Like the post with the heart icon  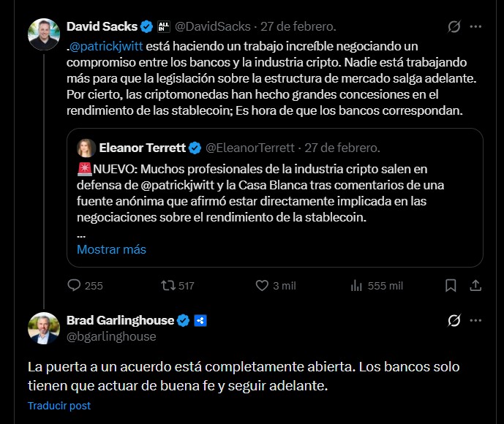coord(261,286)
